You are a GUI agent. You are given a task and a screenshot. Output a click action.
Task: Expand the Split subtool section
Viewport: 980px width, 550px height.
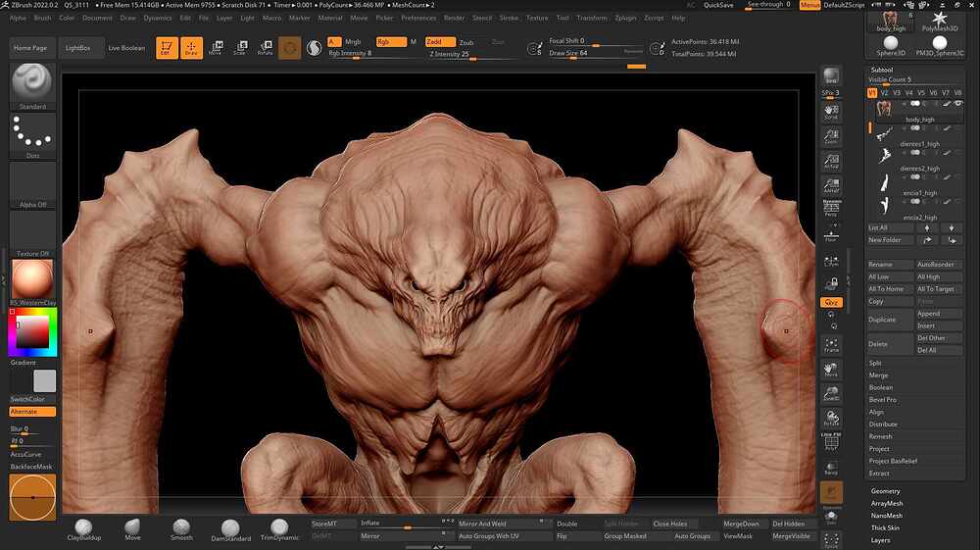(875, 363)
